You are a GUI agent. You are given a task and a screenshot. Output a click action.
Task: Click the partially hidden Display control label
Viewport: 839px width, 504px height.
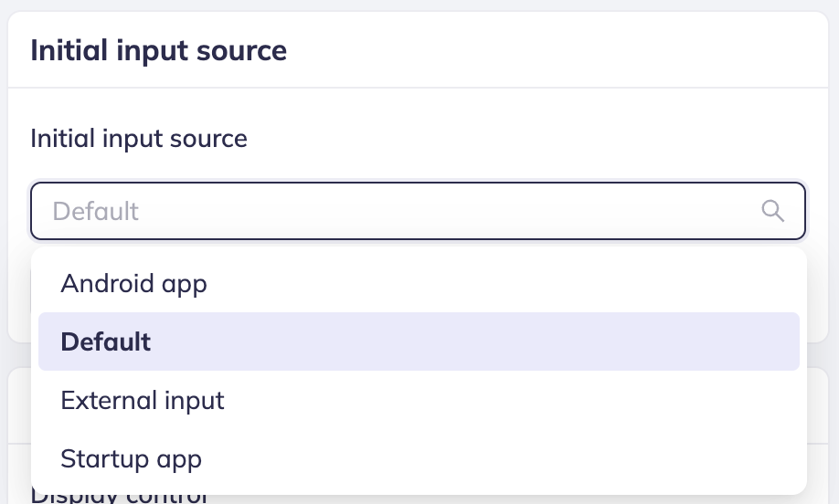119,498
